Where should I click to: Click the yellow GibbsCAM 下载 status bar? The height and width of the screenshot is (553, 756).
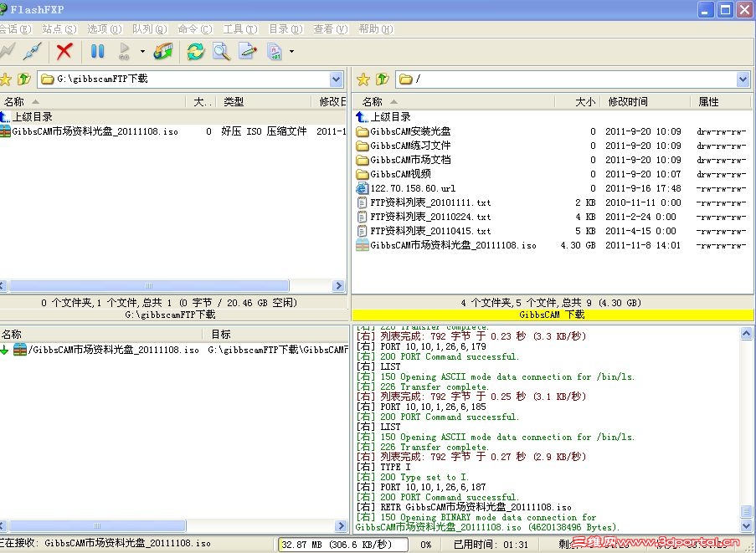tap(552, 315)
